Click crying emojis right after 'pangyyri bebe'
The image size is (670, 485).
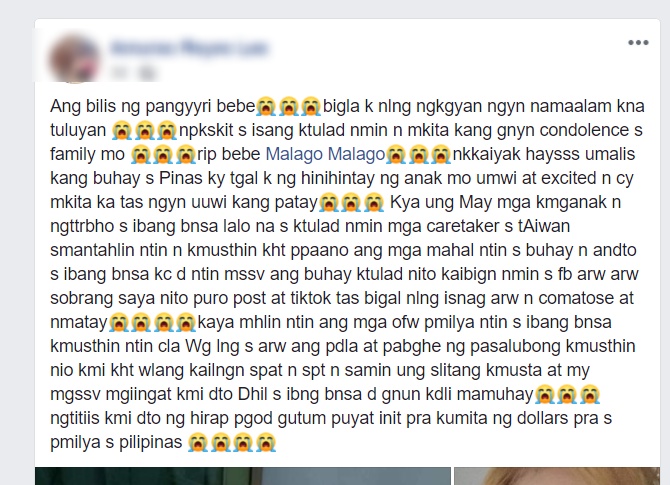point(288,106)
